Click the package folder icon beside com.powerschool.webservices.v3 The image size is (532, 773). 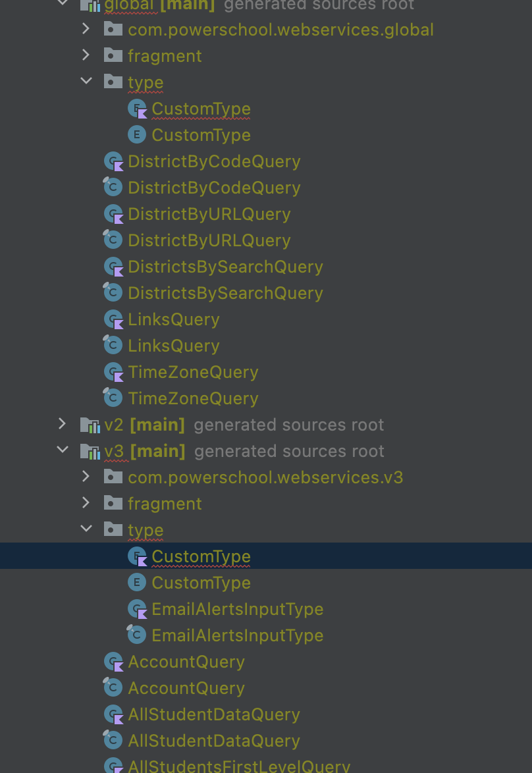tap(113, 477)
